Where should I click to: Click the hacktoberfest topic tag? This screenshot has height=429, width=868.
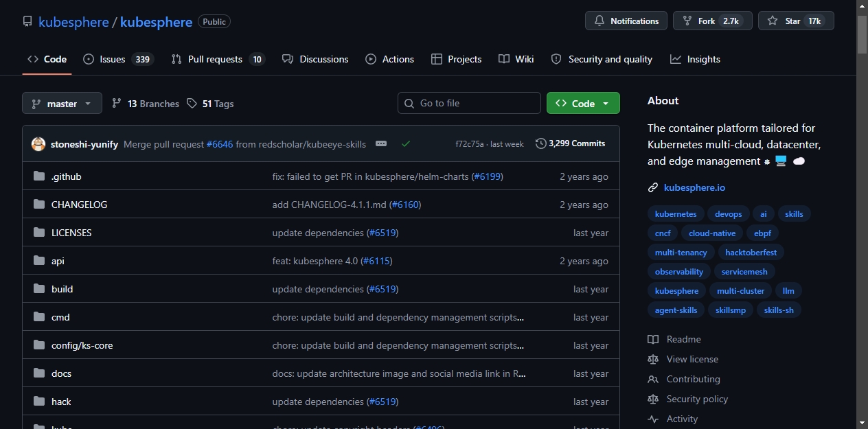coord(751,253)
